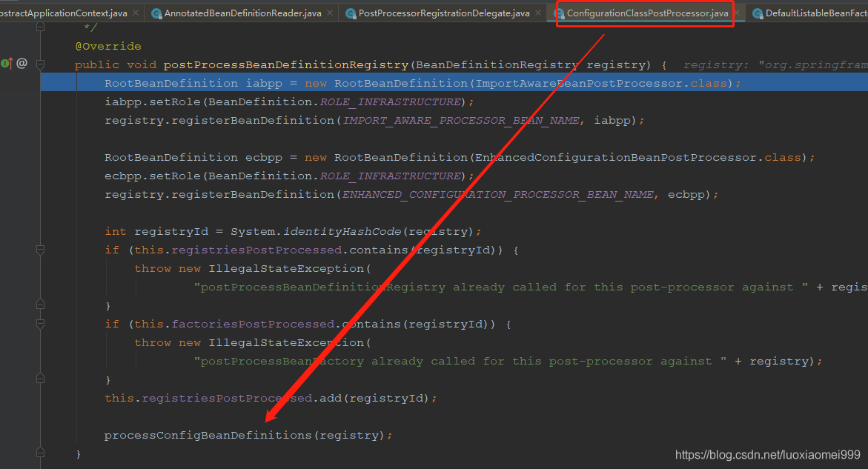The width and height of the screenshot is (868, 469).
Task: Click variable iabpp on the highlighted line
Action: 263,84
